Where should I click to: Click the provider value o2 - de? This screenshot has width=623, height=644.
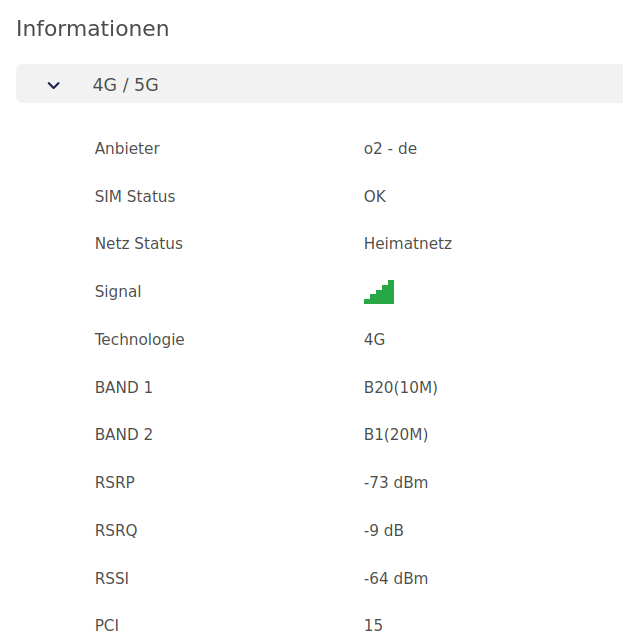pos(390,149)
